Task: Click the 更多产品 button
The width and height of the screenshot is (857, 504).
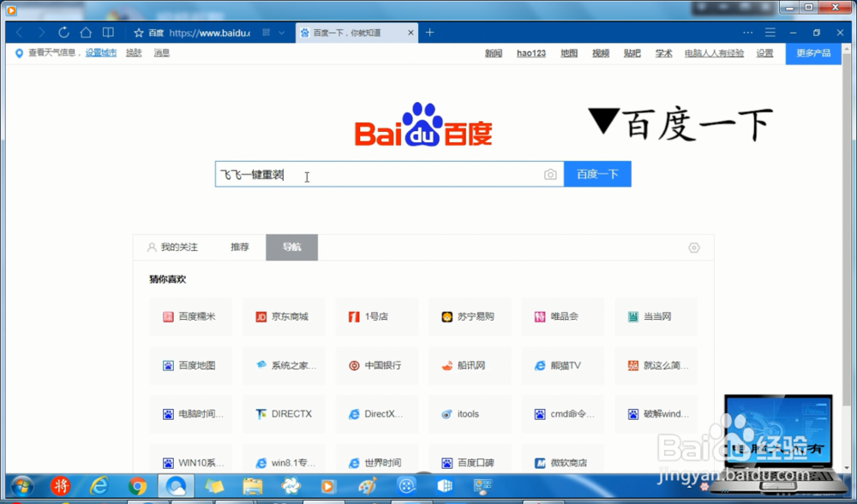Action: pos(813,53)
